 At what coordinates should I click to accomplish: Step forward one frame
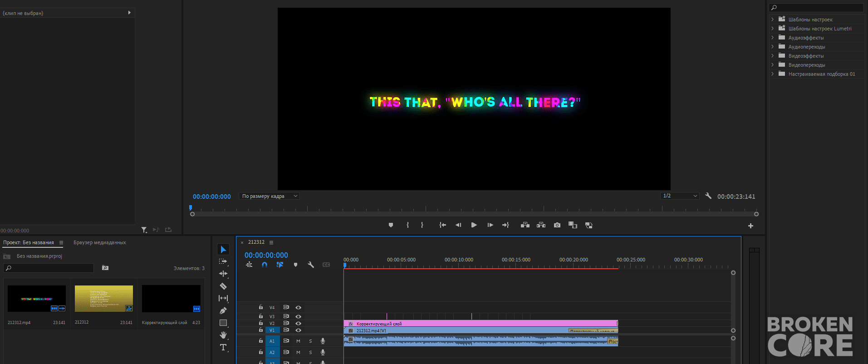490,225
